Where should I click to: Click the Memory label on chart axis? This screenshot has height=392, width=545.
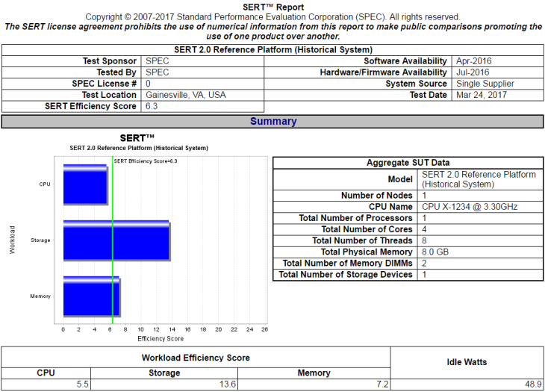click(40, 296)
